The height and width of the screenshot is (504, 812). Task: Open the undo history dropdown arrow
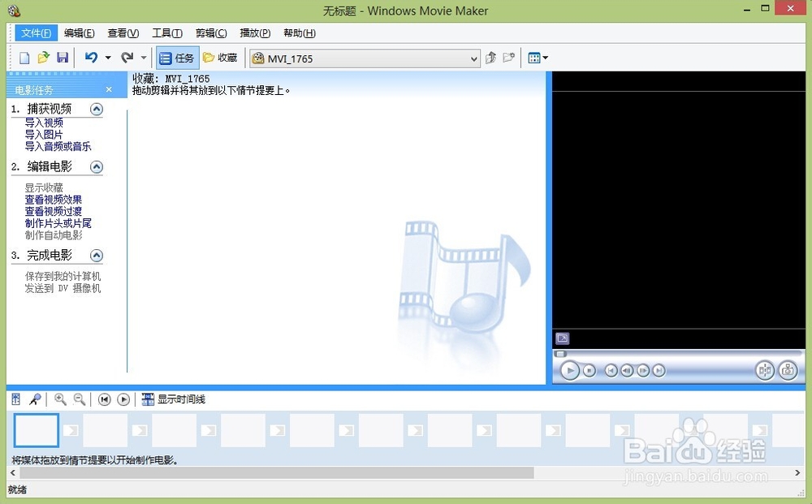tap(108, 58)
